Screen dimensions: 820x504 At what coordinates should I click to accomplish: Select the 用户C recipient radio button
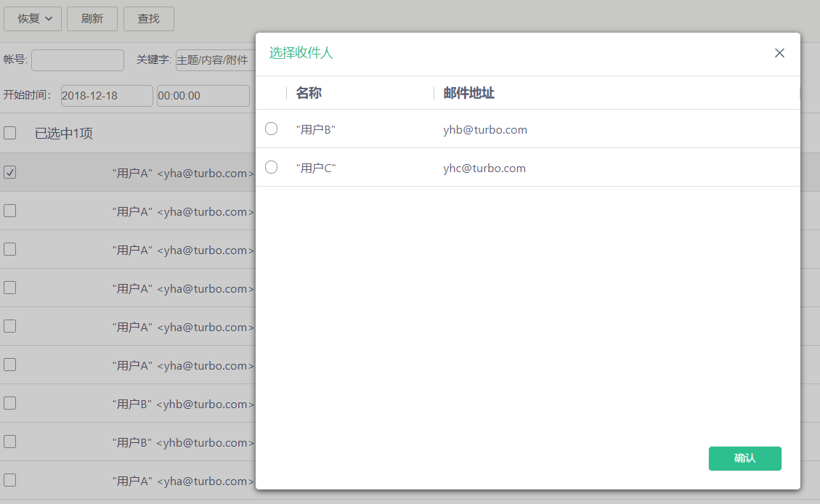pyautogui.click(x=271, y=167)
